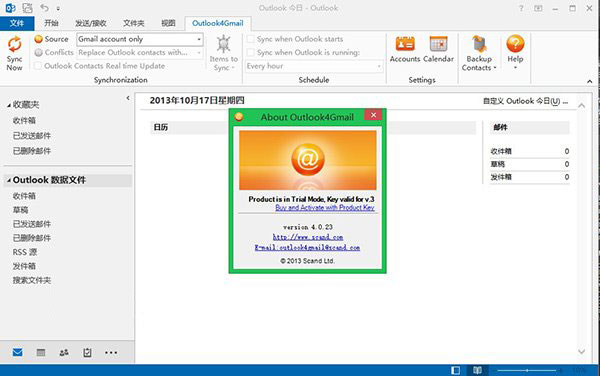
Task: Select 已发送邮件 under Outlook 数据文件
Action: [x=32, y=224]
